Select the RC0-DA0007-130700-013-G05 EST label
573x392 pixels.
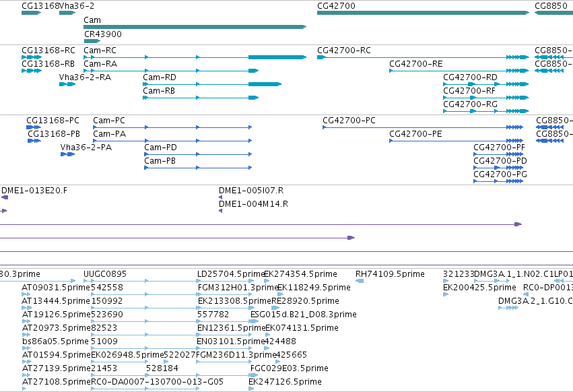157,382
